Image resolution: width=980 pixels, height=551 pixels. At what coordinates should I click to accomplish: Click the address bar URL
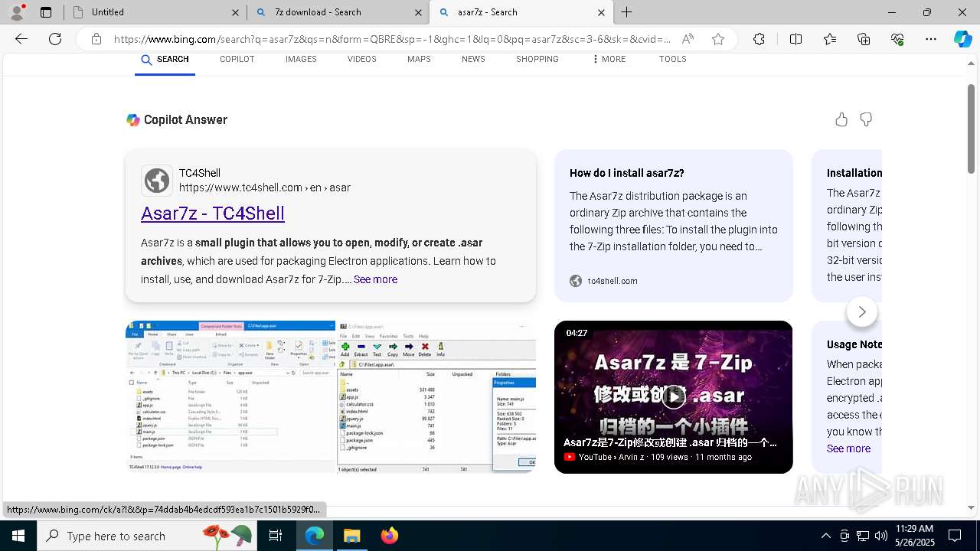[x=392, y=39]
